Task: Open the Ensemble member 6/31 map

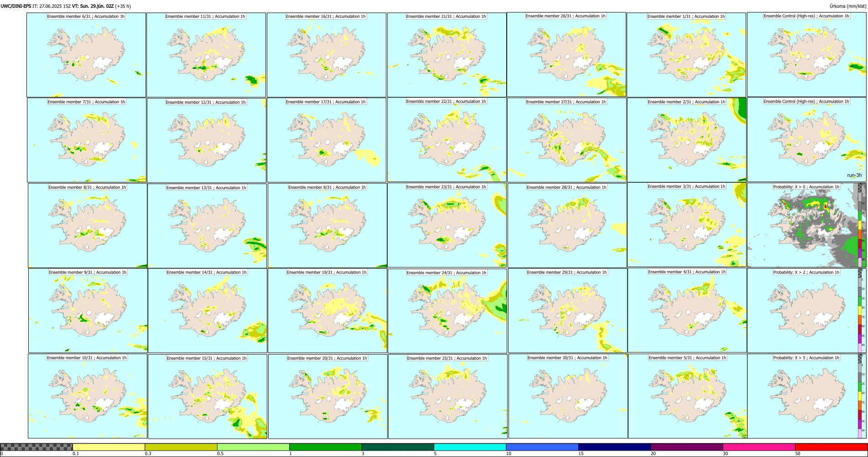Action: tap(86, 55)
